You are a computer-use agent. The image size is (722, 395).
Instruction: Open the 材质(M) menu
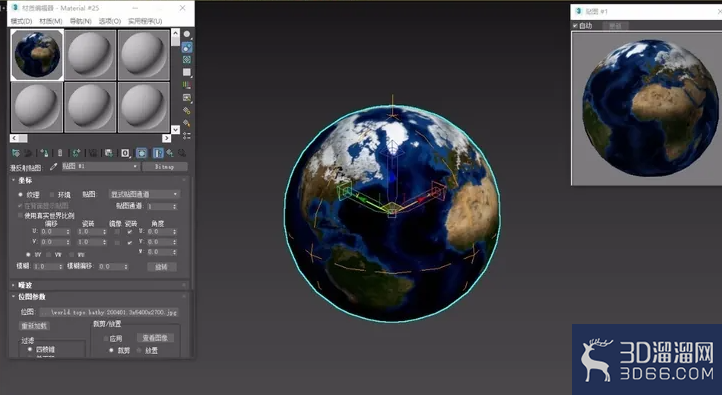[51, 21]
